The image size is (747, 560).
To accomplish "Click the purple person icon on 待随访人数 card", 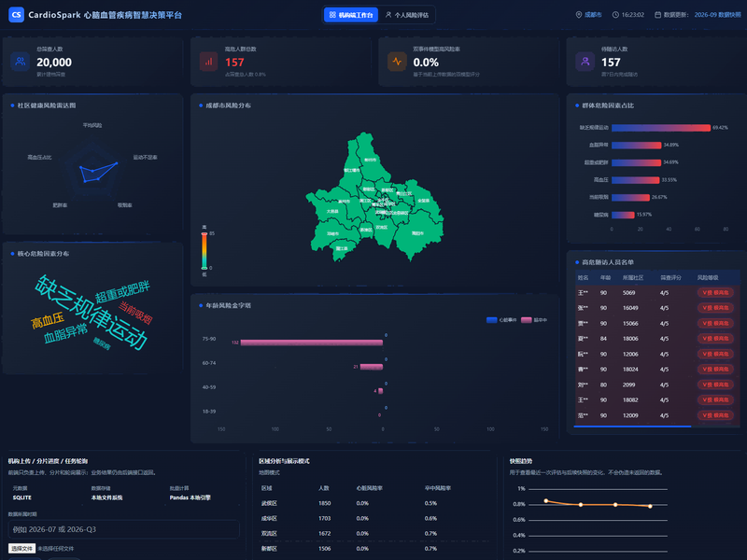I will tap(585, 62).
